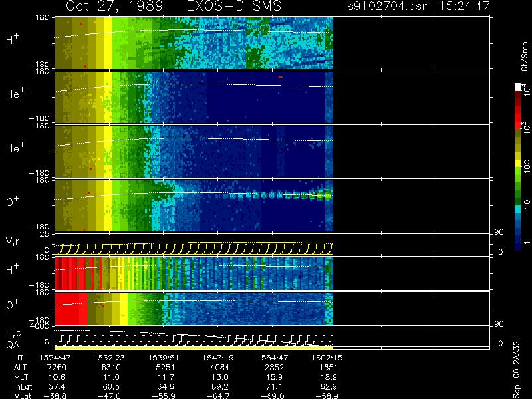Click the "90" right-axis label of the V,r panel
This screenshot has width=532, height=399.
click(499, 232)
